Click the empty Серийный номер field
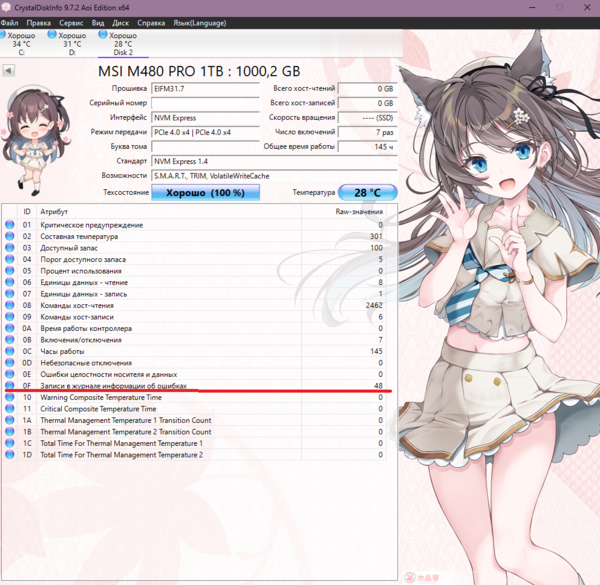600x585 pixels. [205, 103]
